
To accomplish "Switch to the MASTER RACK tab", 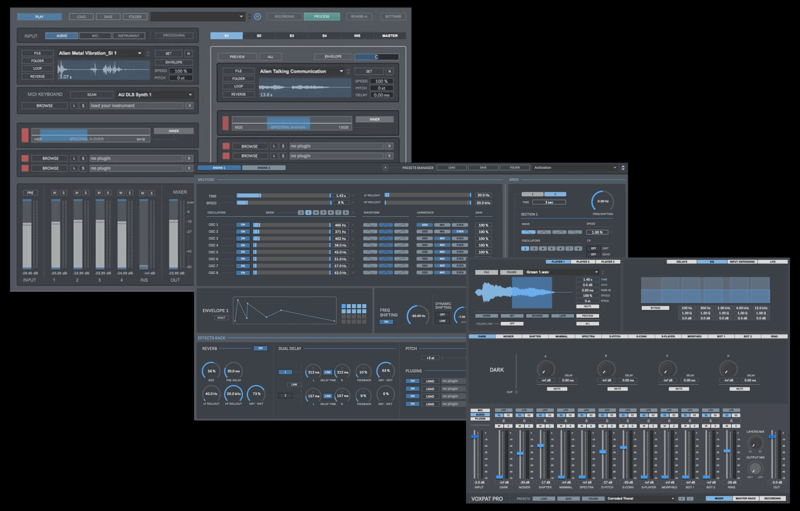I will [745, 499].
